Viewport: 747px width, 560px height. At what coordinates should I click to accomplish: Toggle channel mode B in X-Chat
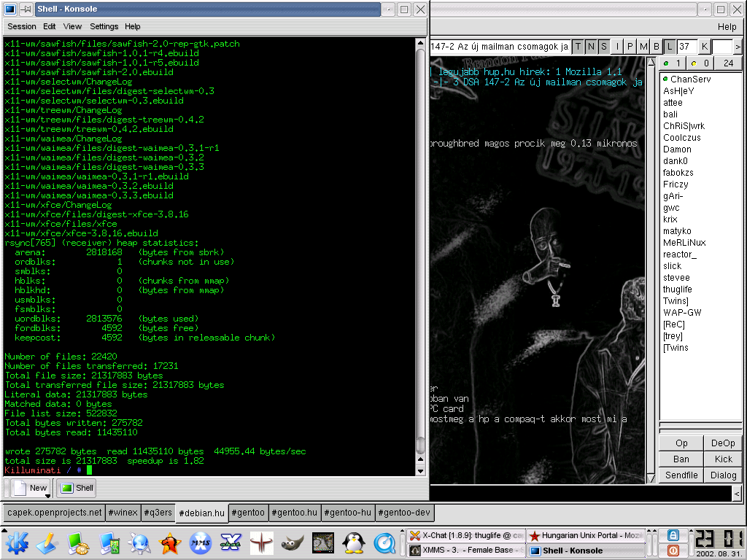656,46
